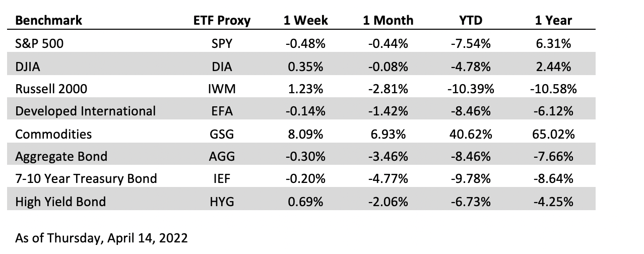
Task: Select the DJIA row label
Action: (x=28, y=67)
